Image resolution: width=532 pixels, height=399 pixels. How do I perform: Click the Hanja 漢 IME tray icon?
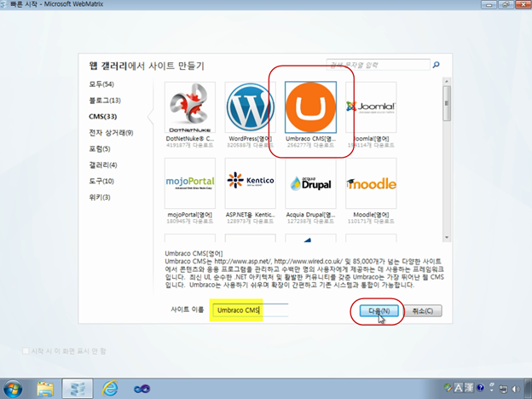[x=469, y=387]
